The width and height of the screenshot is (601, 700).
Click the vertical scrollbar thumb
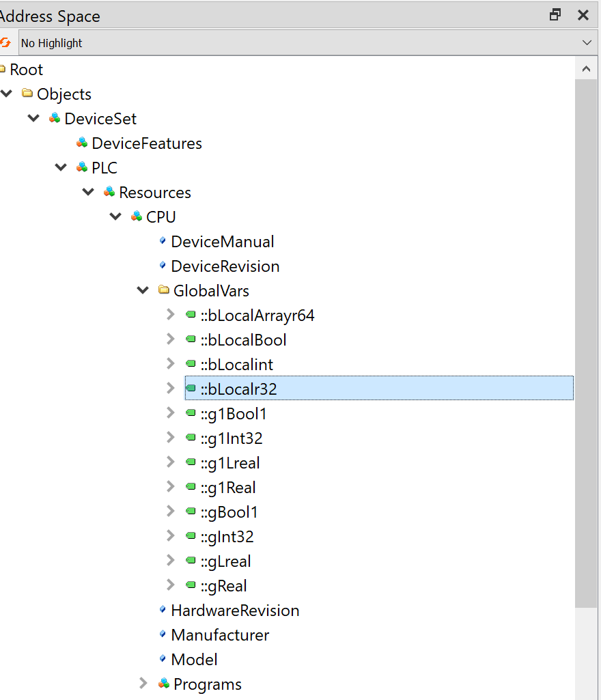tap(586, 344)
